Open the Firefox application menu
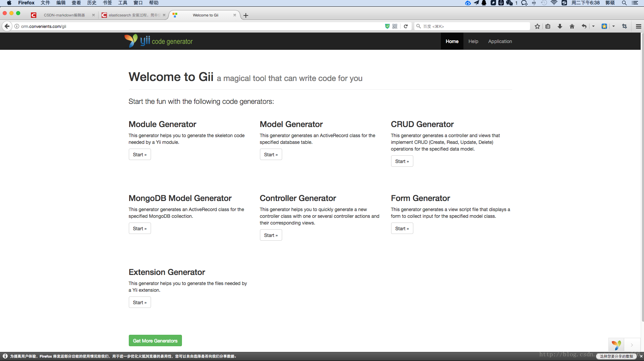The width and height of the screenshot is (644, 361). (x=26, y=3)
